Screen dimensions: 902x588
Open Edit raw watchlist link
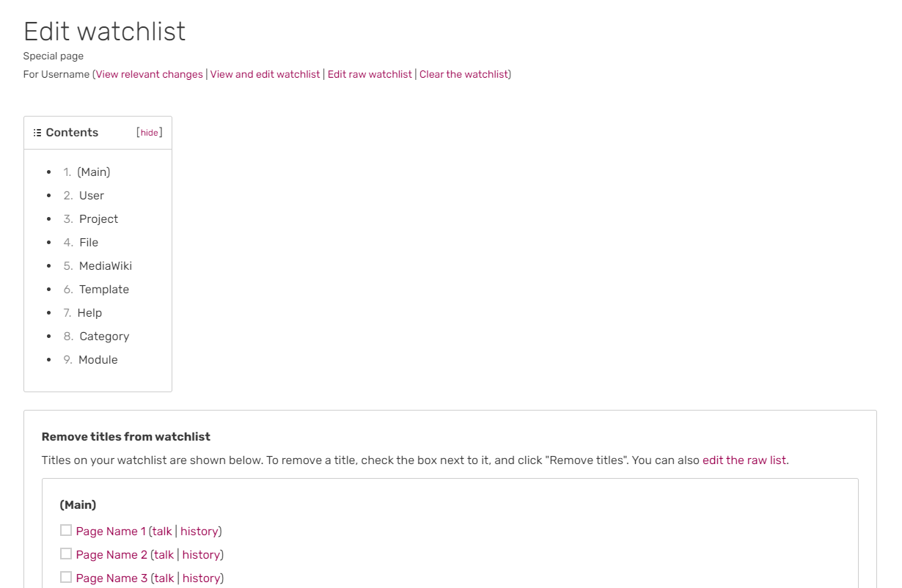click(x=370, y=74)
